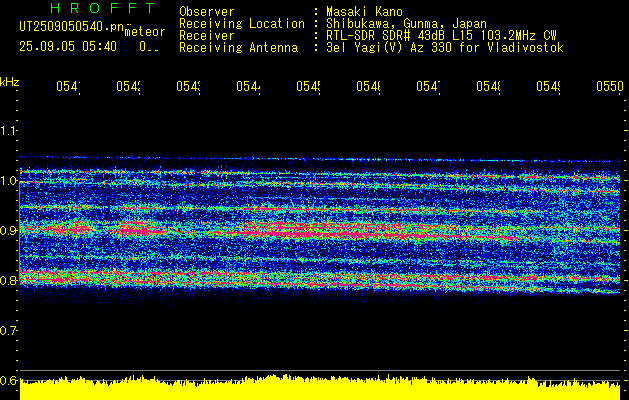The width and height of the screenshot is (629, 400).
Task: Click the 0546 time marker
Action: click(x=368, y=86)
